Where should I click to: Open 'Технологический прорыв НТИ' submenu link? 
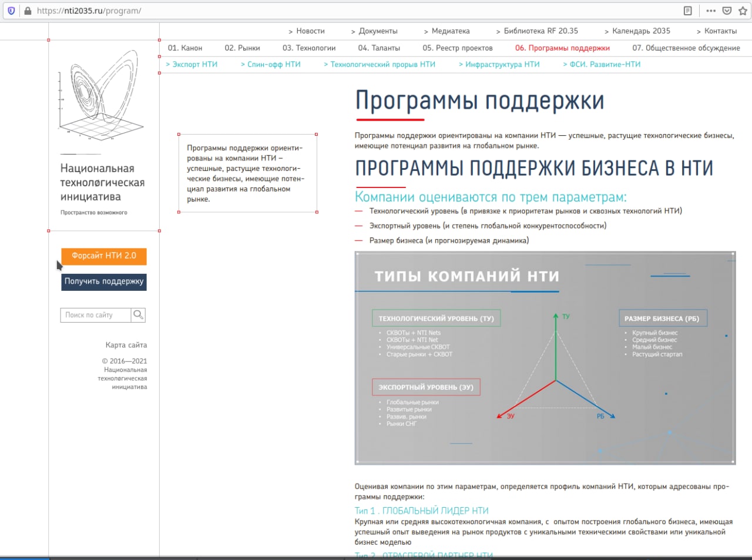pyautogui.click(x=382, y=65)
